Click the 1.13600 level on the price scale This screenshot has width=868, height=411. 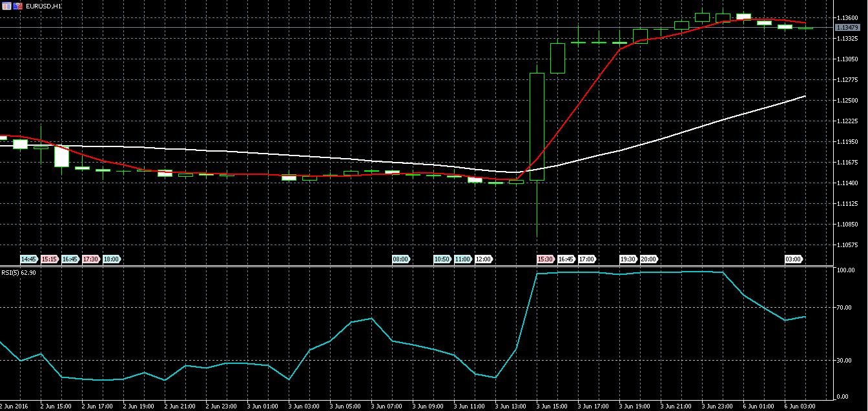847,17
